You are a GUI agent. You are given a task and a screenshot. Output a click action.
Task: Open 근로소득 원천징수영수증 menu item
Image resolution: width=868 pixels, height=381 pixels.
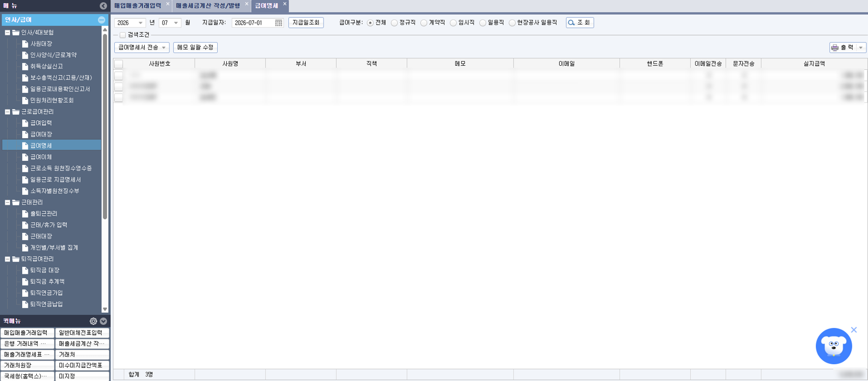tap(61, 169)
